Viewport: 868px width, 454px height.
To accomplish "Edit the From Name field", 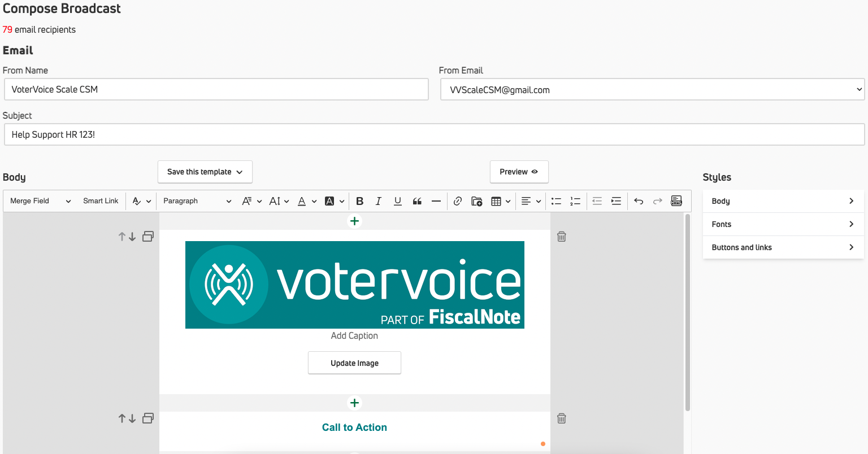I will point(216,89).
